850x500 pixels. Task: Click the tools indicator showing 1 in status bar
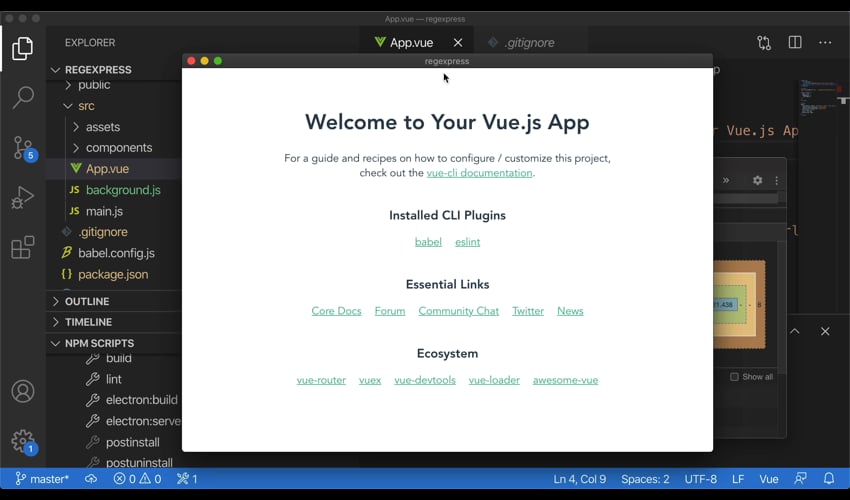[x=187, y=479]
